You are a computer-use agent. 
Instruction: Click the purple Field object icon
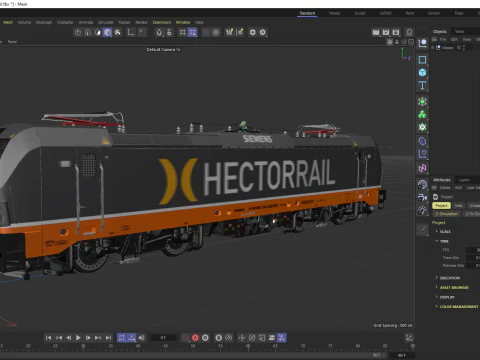coord(422,154)
